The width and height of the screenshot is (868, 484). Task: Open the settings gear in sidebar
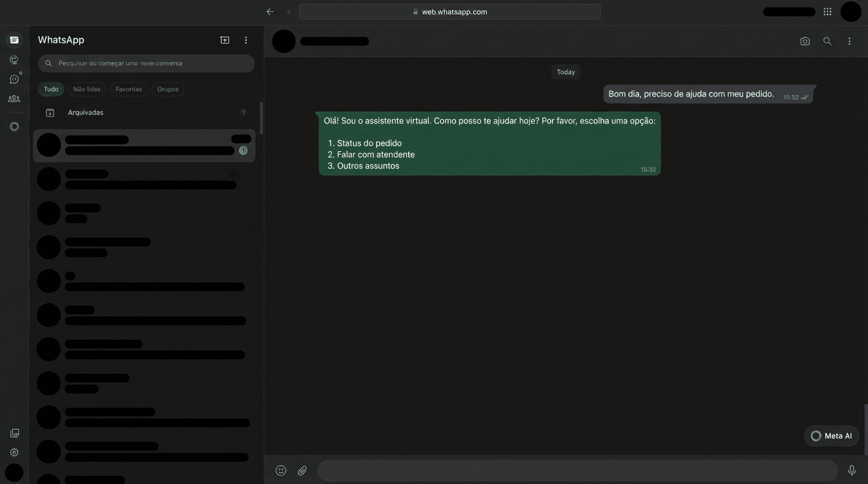pyautogui.click(x=14, y=452)
